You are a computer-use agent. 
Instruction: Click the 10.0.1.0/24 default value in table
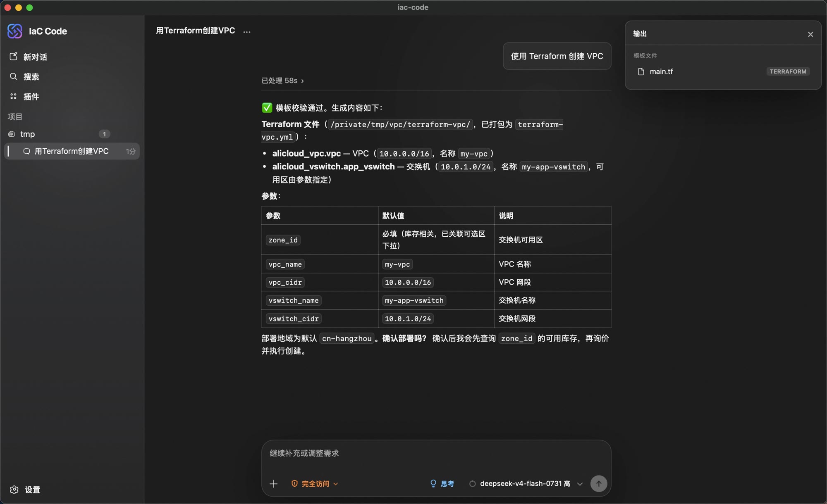point(408,319)
